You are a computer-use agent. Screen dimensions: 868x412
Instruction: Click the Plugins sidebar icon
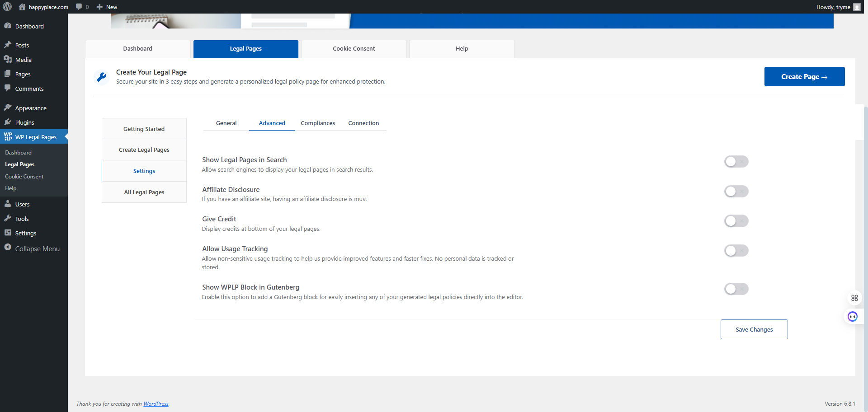coord(8,122)
